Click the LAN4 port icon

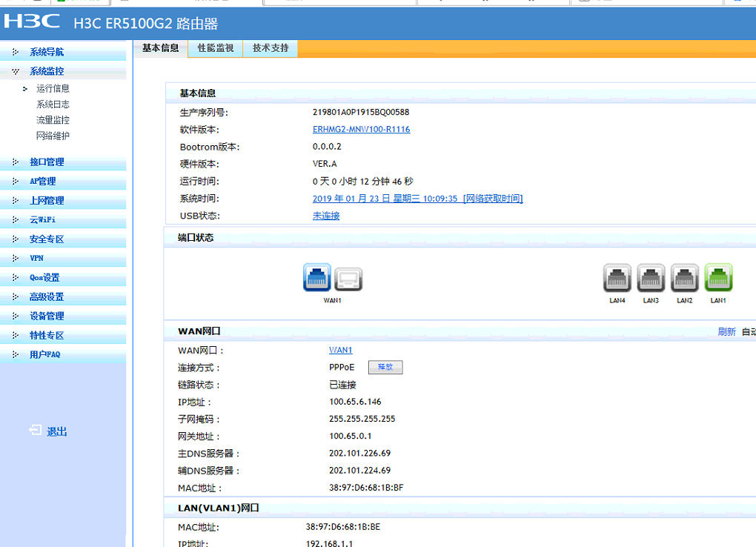tap(617, 277)
